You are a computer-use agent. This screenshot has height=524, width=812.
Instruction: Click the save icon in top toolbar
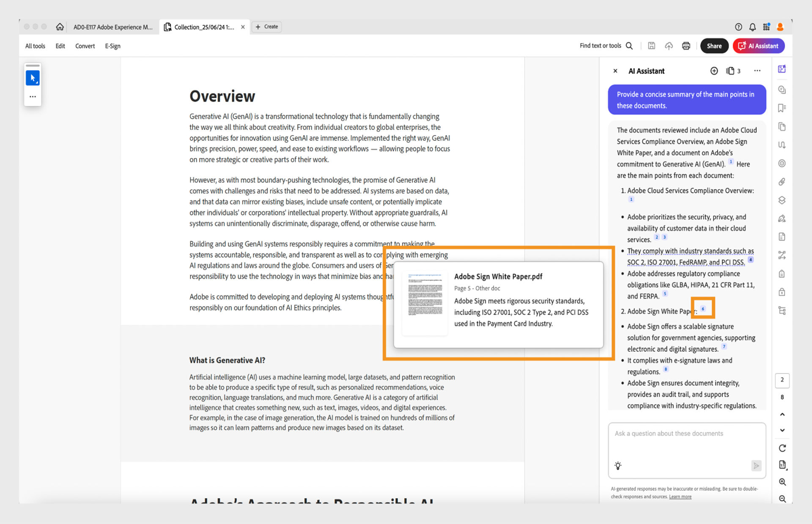[651, 46]
